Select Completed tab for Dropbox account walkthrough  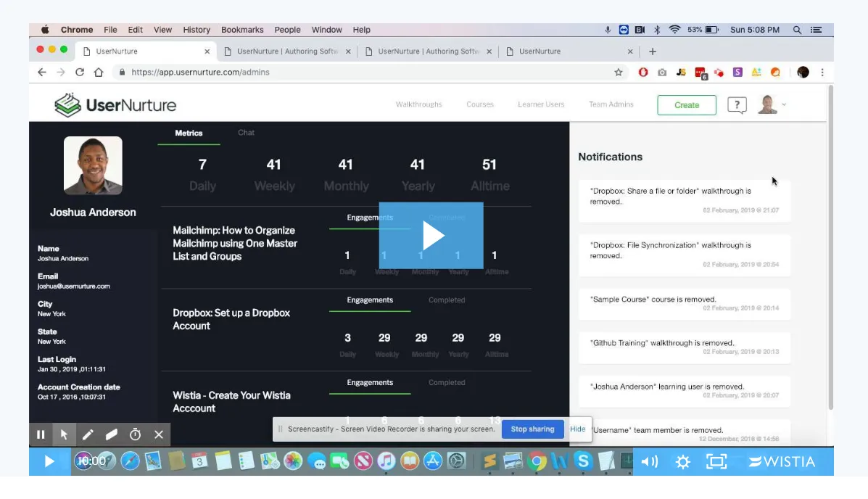point(447,300)
